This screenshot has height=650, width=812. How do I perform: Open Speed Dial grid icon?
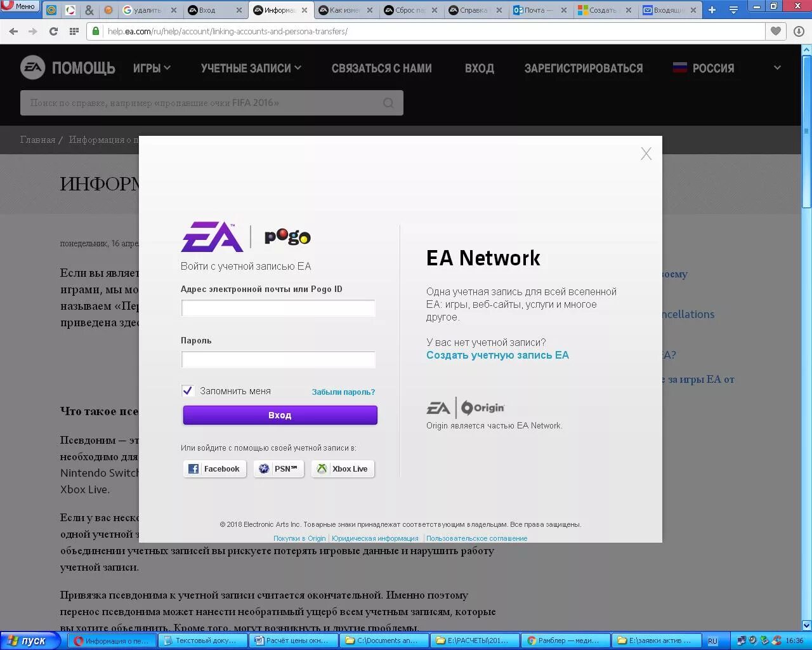74,31
